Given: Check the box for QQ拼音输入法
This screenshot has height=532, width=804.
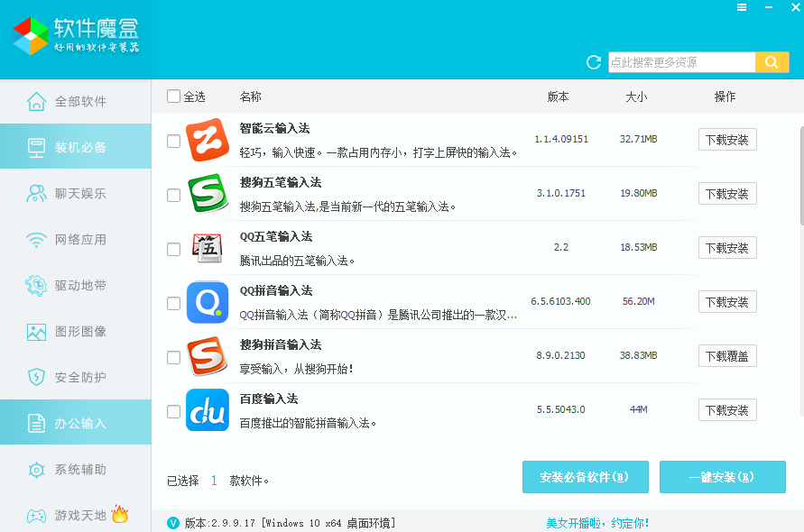Looking at the screenshot, I should 174,303.
